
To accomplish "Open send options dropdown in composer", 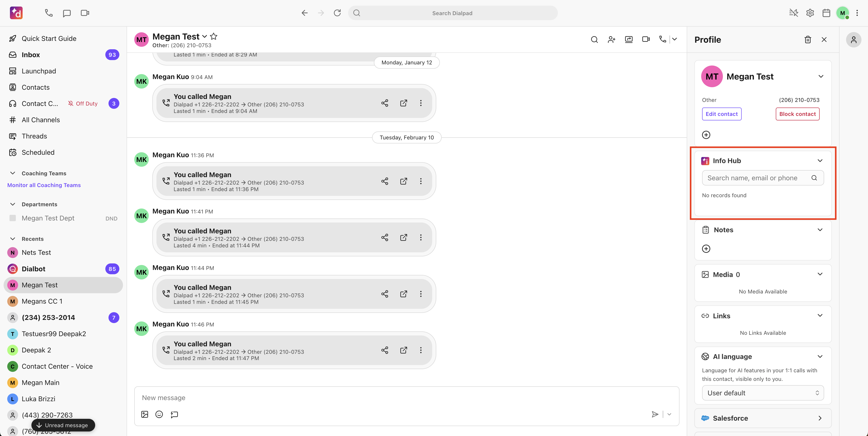I will (x=669, y=414).
